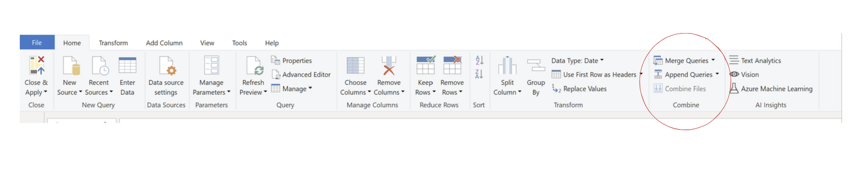This screenshot has width=868, height=173.
Task: Open the File menu
Action: (x=37, y=42)
